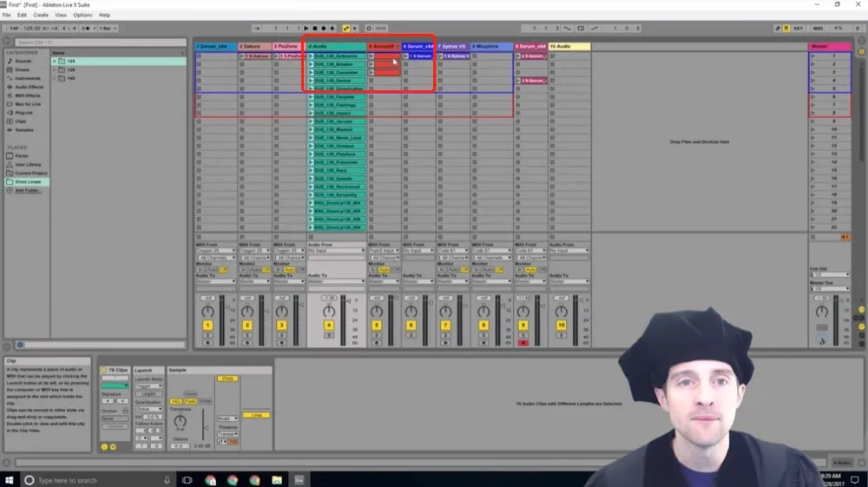
Task: Open clip Quantization dropdown
Action: [x=148, y=409]
